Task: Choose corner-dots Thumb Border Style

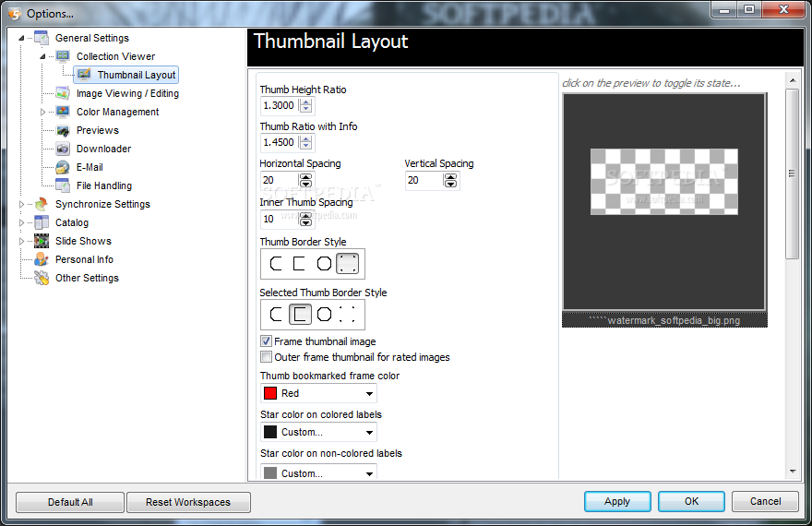Action: (x=348, y=264)
